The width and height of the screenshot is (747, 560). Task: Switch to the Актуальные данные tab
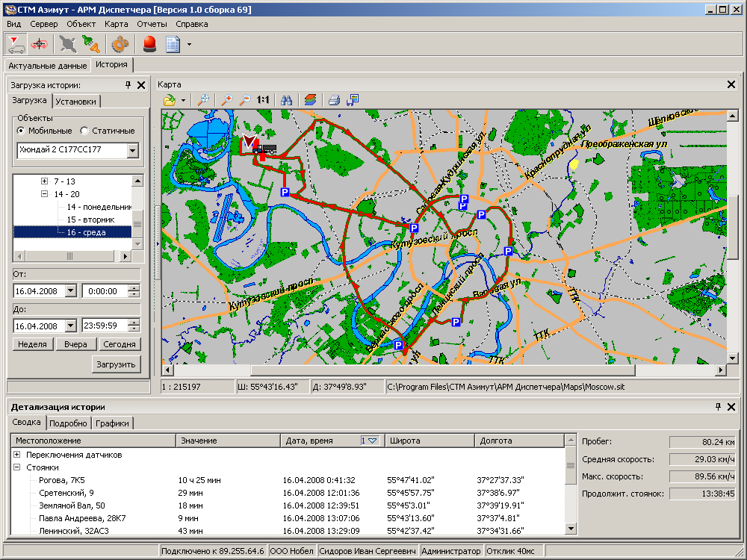47,65
